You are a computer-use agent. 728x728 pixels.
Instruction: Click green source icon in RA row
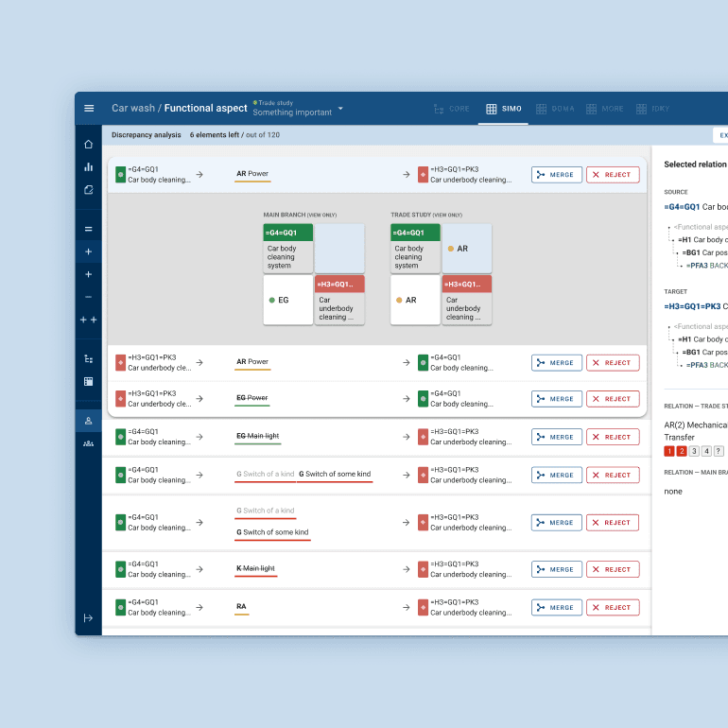coord(120,607)
